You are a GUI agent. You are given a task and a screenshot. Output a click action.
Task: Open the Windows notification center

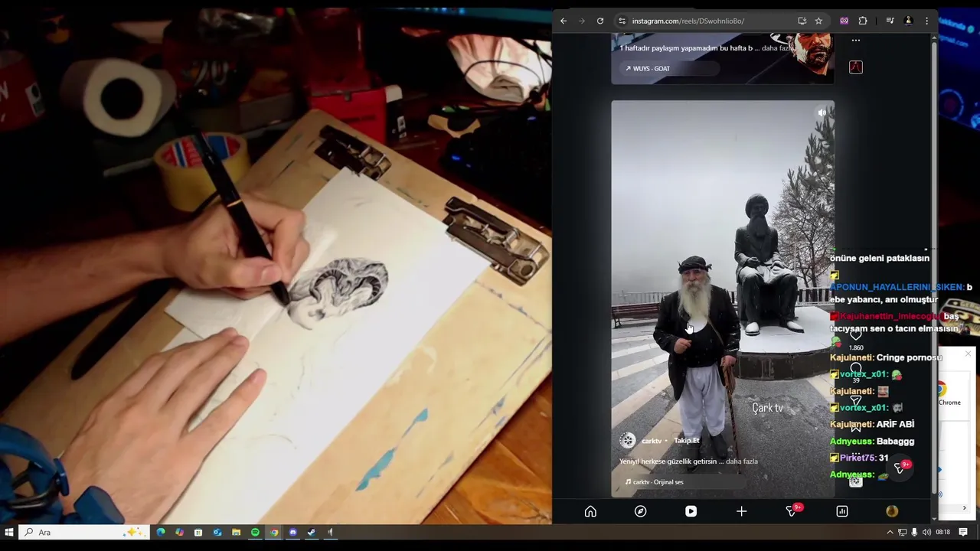tap(964, 532)
